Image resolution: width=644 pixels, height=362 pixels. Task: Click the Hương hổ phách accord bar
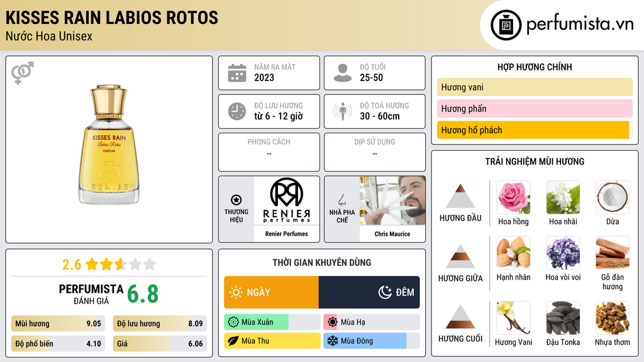tap(535, 129)
